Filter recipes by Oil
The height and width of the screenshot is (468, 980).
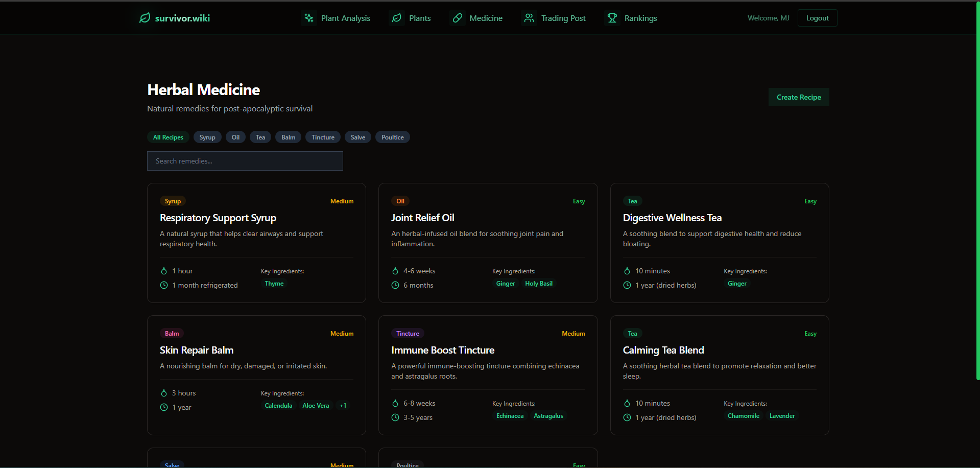pyautogui.click(x=235, y=137)
